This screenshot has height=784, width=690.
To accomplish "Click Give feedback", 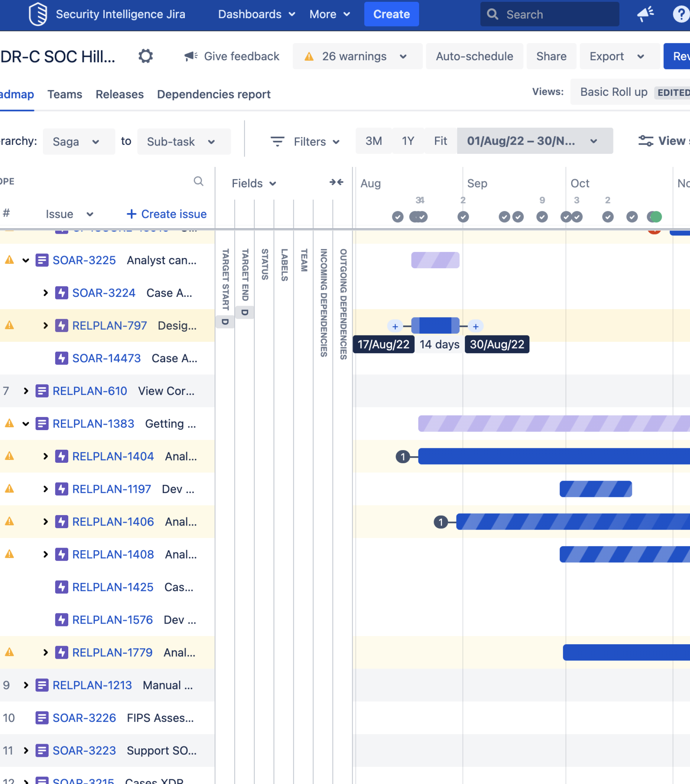I will 231,56.
